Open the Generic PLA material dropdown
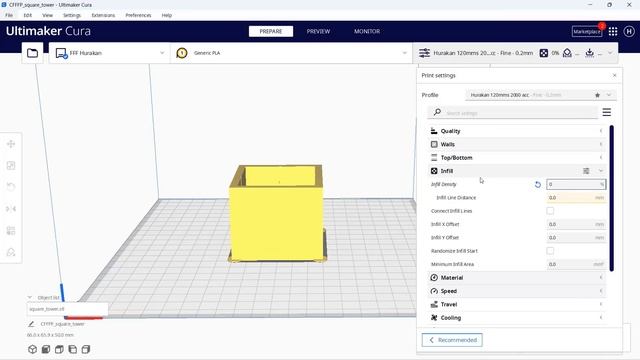This screenshot has width=640, height=360. point(291,53)
